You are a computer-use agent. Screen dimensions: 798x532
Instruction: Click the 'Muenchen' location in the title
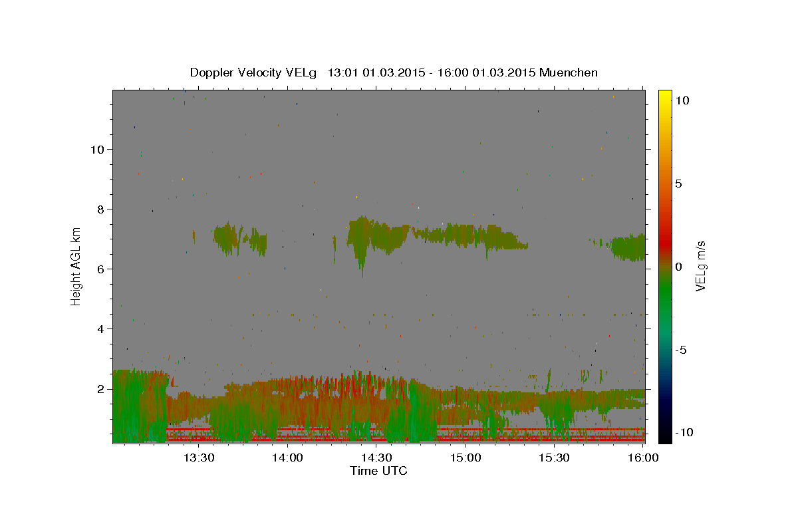[569, 72]
